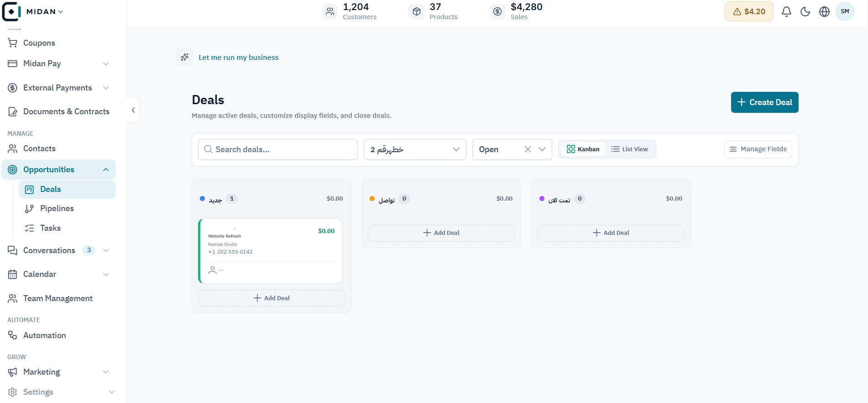Open Team Management page
868x403 pixels.
[58, 298]
